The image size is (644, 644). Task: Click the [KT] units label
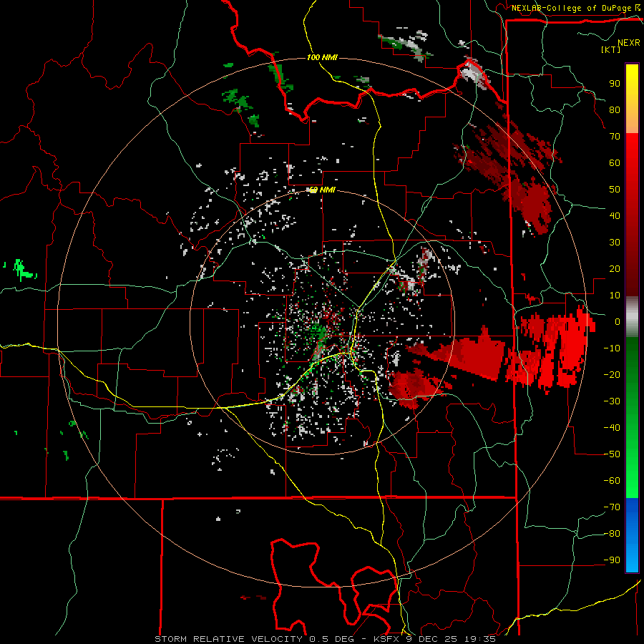point(611,49)
